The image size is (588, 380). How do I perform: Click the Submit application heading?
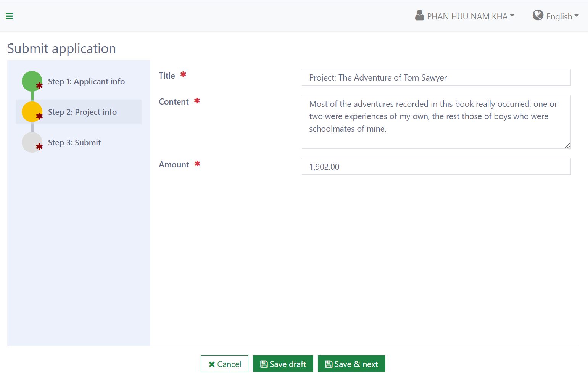(x=61, y=48)
